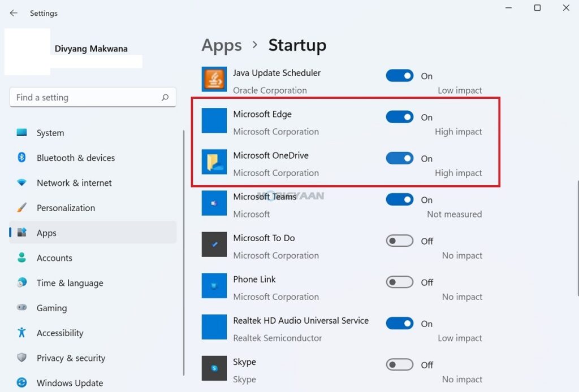Click the Microsoft Edge app name
This screenshot has width=579, height=392.
262,114
